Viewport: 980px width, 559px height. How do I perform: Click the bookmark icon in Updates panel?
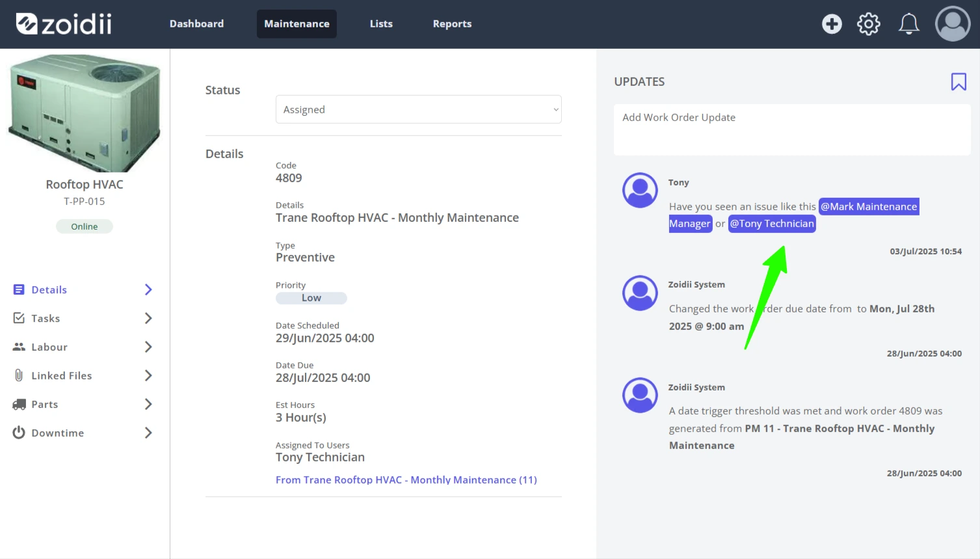click(x=959, y=81)
